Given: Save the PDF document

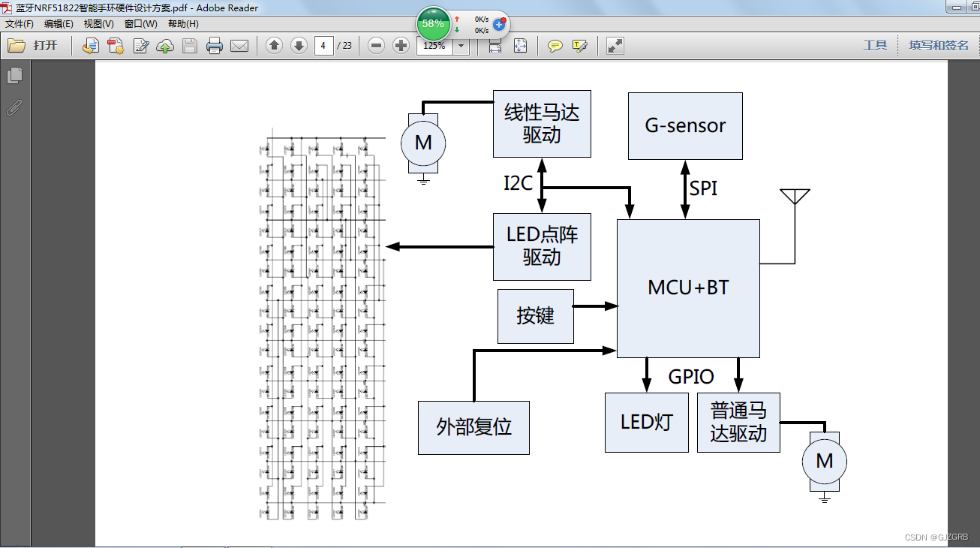Looking at the screenshot, I should [190, 46].
